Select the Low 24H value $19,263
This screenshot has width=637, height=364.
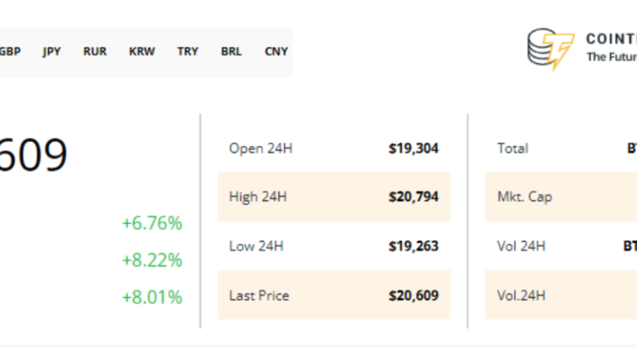[414, 246]
